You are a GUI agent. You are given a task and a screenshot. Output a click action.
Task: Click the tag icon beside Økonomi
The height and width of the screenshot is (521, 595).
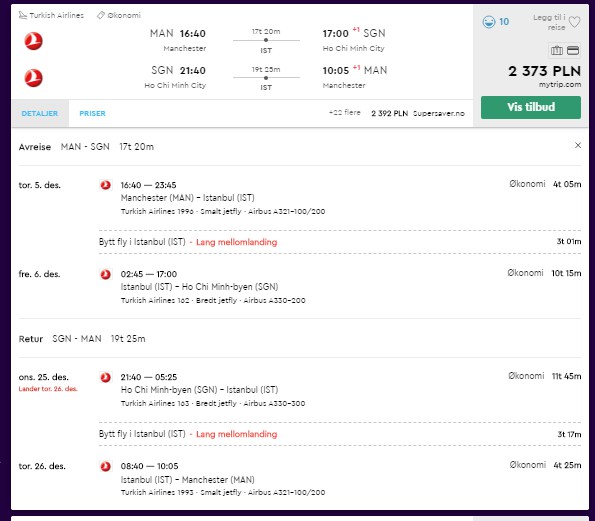[101, 15]
